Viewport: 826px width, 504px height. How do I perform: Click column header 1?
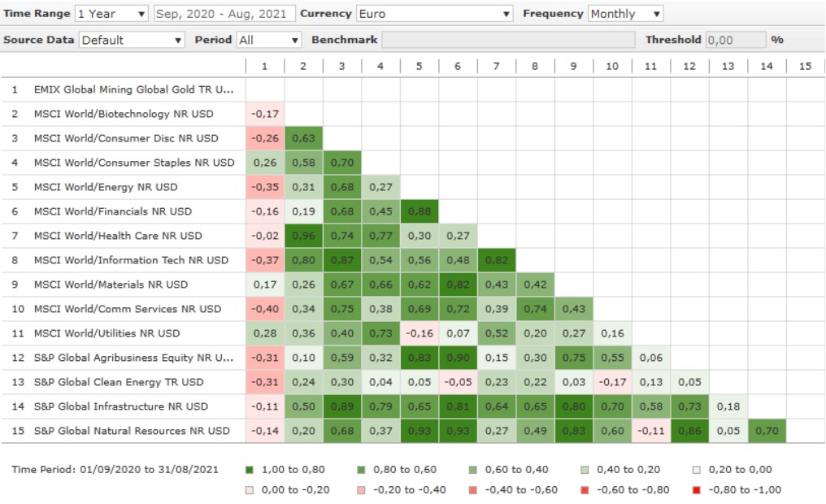(x=264, y=66)
